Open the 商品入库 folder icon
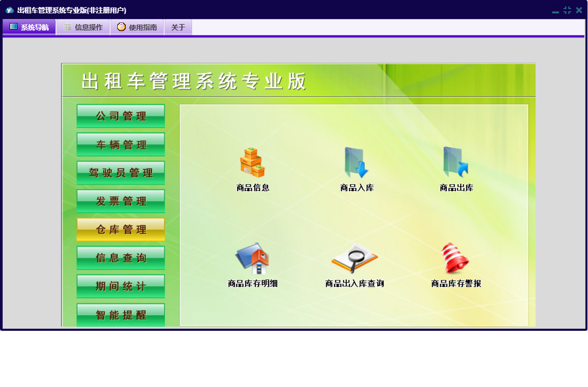Screen dimensions: 588x387 tap(356, 162)
